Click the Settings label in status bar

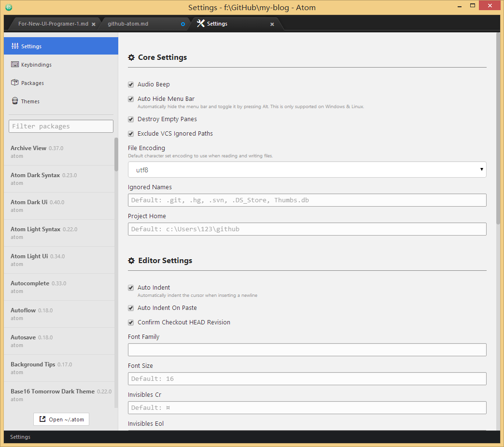coord(20,437)
